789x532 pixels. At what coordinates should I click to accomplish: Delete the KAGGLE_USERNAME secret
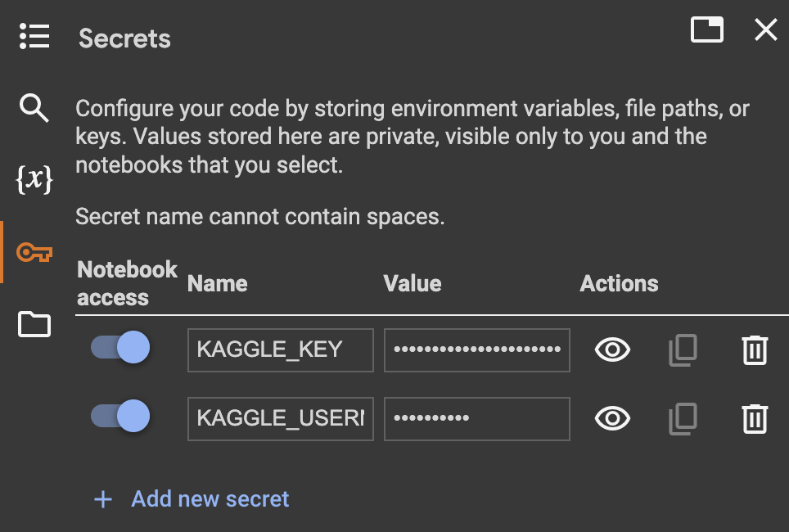pos(755,419)
